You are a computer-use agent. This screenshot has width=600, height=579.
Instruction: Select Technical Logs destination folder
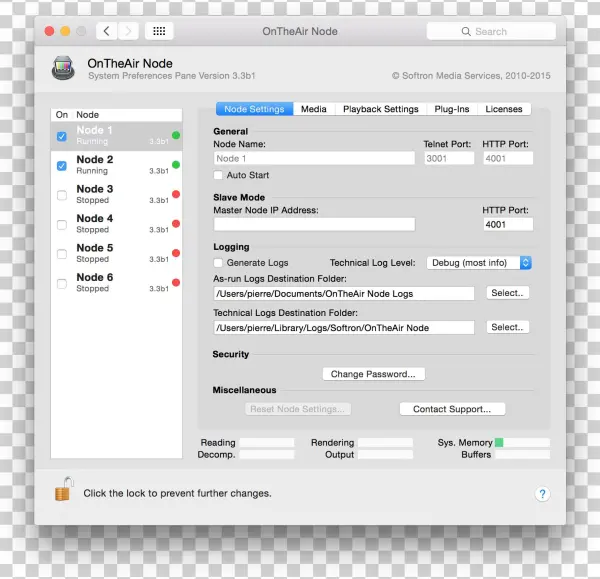click(x=507, y=327)
